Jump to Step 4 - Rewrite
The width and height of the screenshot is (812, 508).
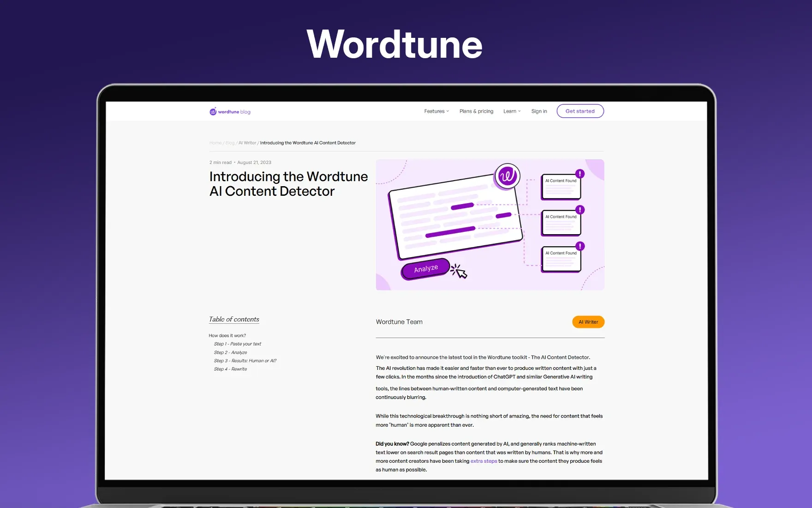pyautogui.click(x=230, y=369)
